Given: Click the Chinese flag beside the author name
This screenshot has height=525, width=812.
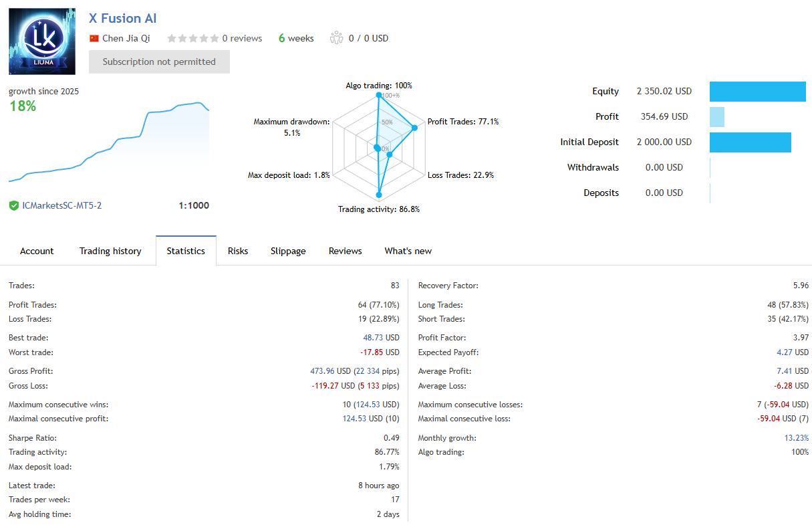Looking at the screenshot, I should tap(94, 38).
